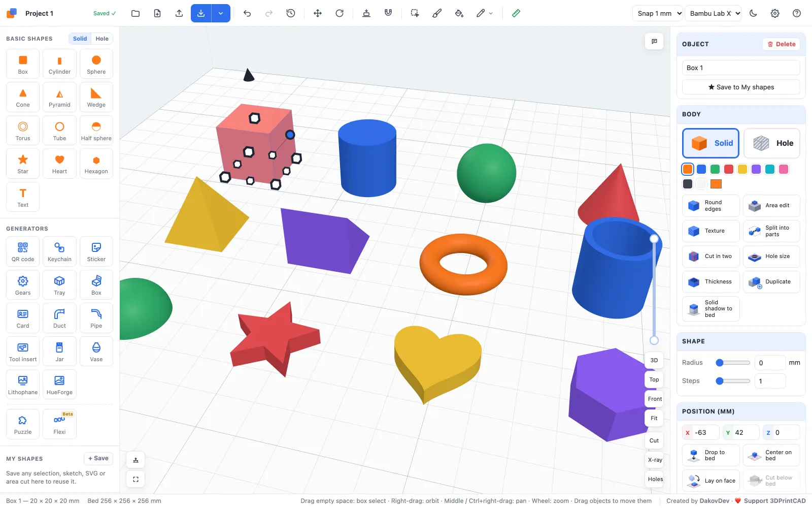Click the X position input field
The image size is (812, 508).
click(x=701, y=433)
